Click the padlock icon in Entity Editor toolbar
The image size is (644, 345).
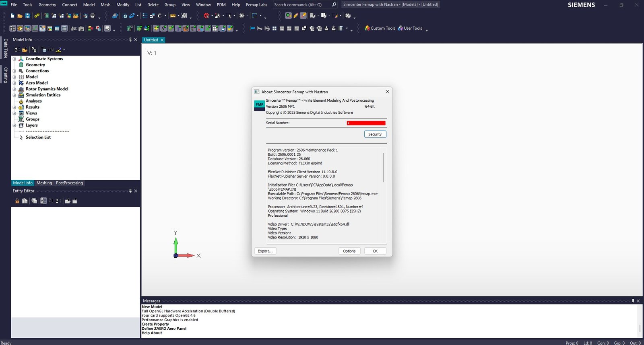click(17, 201)
